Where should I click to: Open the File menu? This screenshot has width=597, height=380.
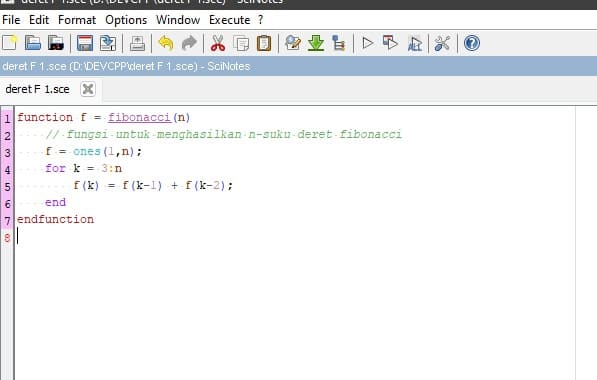click(11, 20)
